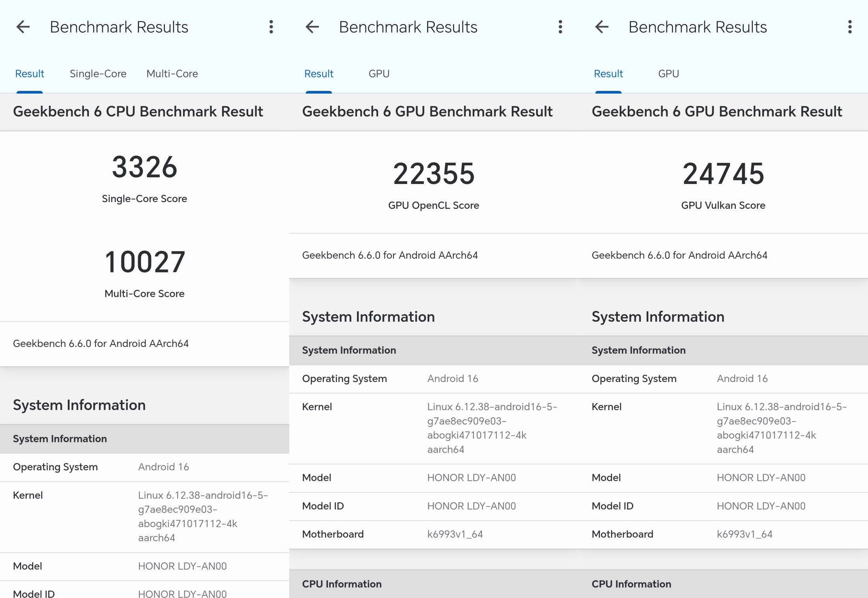The image size is (868, 598).
Task: Tap the 22355 GPU OpenCL Score
Action: coord(434,174)
